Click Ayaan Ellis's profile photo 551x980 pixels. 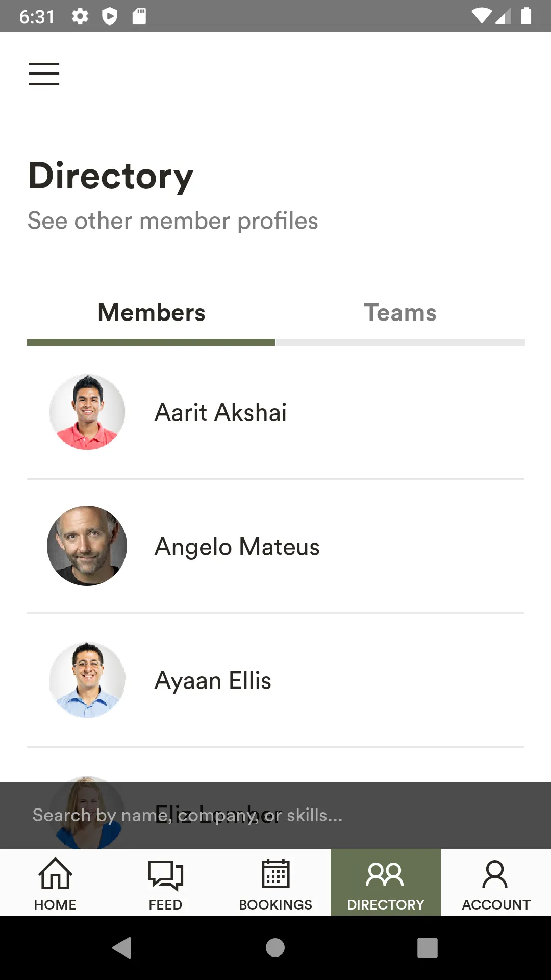[x=87, y=680]
